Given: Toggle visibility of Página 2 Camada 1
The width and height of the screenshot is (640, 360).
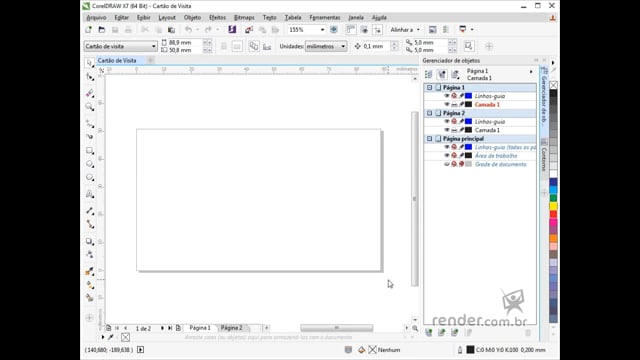Looking at the screenshot, I should click(447, 130).
